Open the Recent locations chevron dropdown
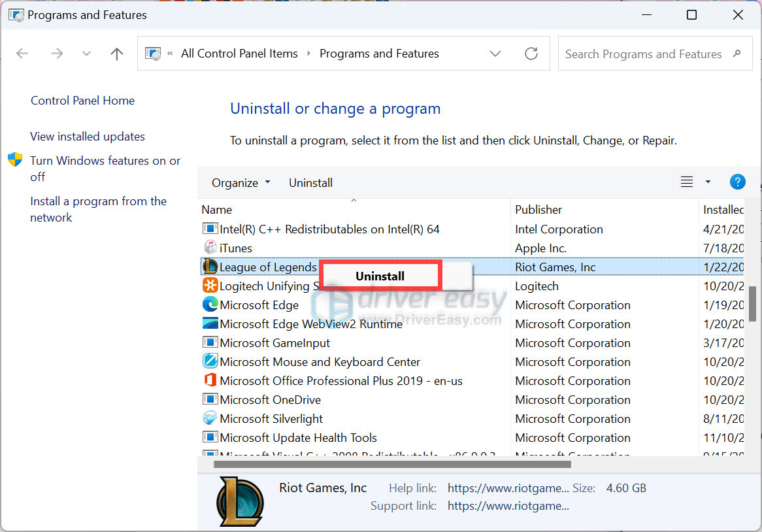This screenshot has height=532, width=762. tap(86, 54)
